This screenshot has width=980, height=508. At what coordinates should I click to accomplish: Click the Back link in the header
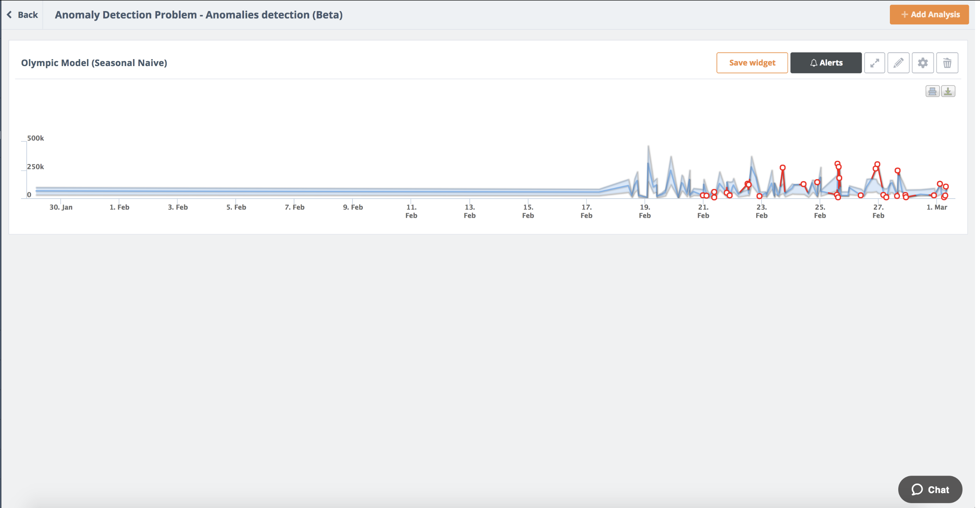(27, 15)
